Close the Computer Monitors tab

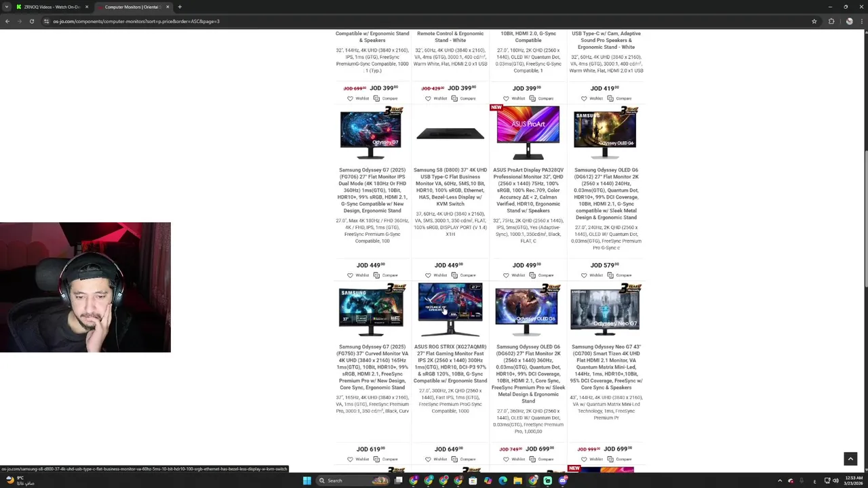[x=167, y=7]
